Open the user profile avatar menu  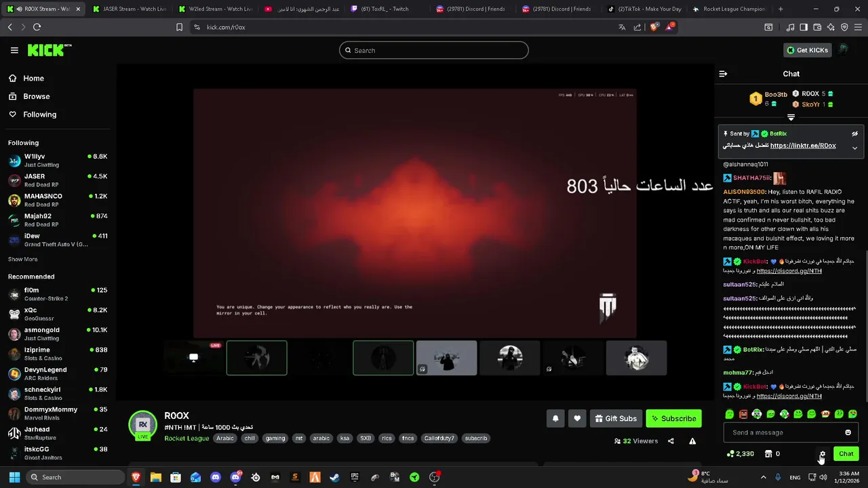[x=844, y=50]
